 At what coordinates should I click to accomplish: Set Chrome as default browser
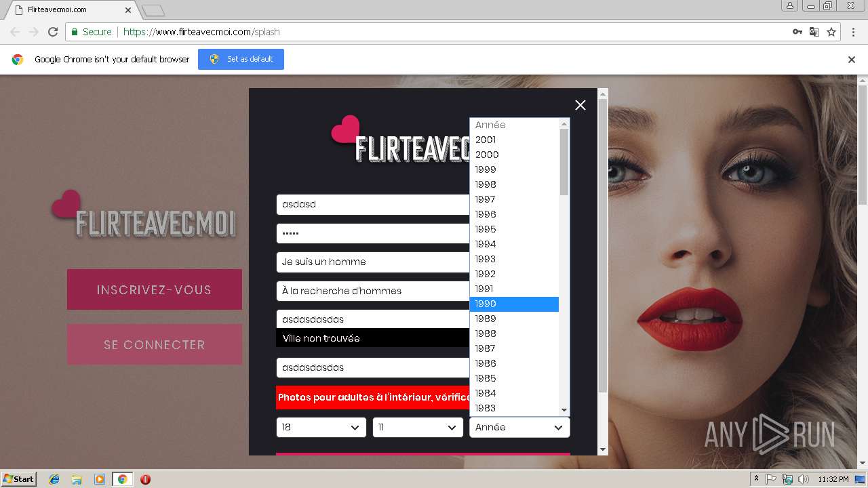click(241, 59)
